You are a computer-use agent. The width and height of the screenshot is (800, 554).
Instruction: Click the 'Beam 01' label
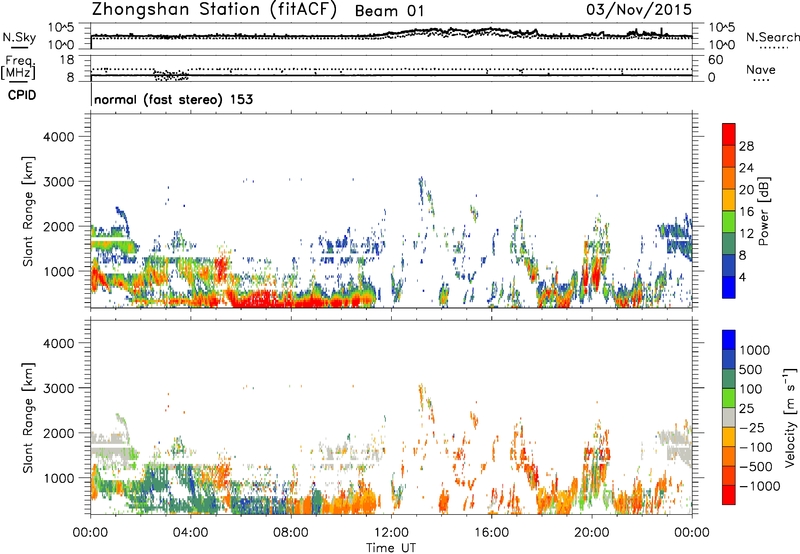click(389, 11)
